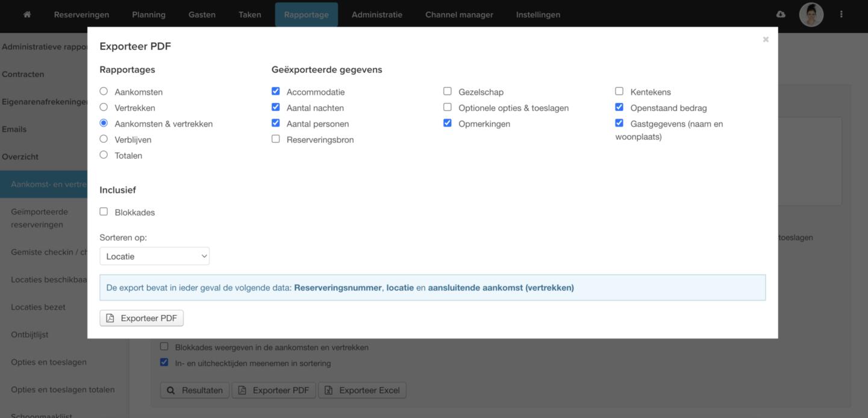Click the cloud download icon

(781, 14)
